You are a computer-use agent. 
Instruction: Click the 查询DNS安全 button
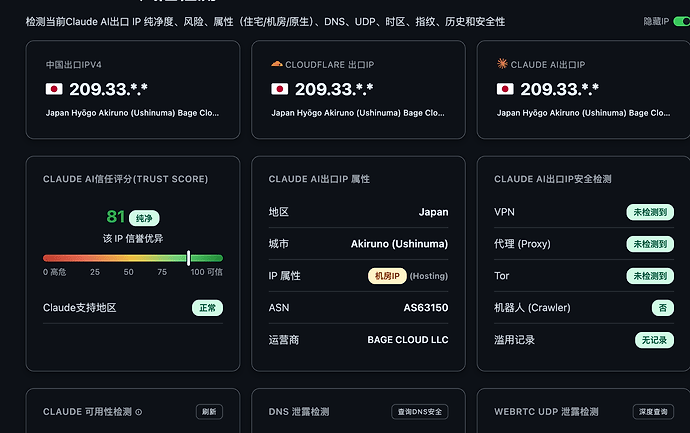420,412
